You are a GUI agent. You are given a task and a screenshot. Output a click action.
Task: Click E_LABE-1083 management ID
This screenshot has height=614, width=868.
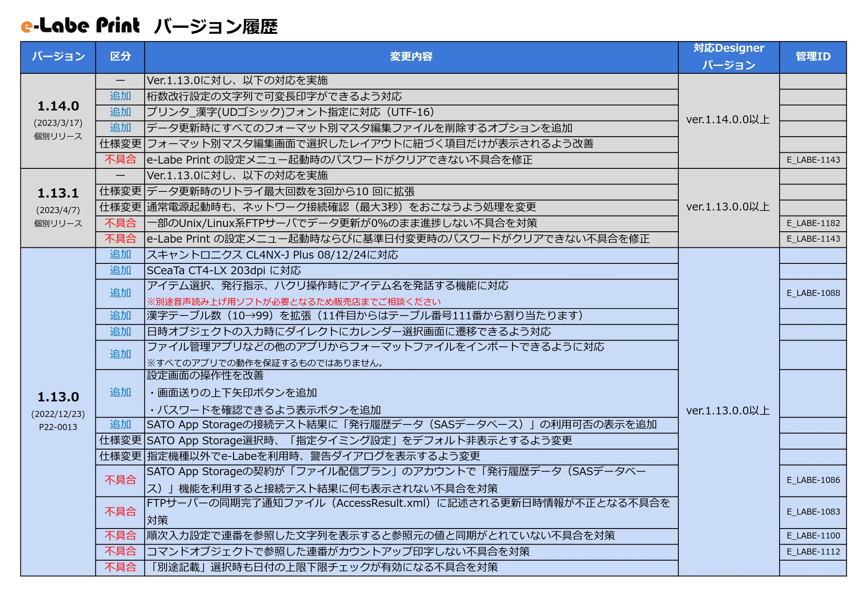813,512
